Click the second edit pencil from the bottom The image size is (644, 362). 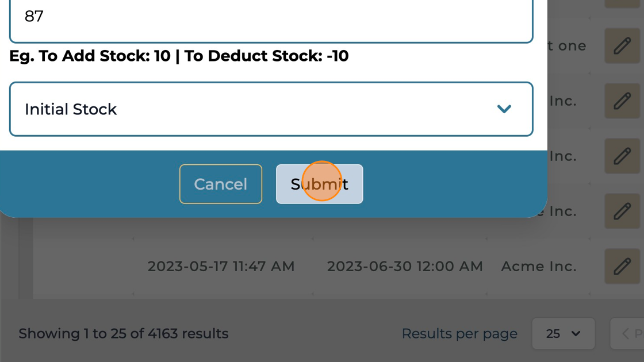click(622, 211)
